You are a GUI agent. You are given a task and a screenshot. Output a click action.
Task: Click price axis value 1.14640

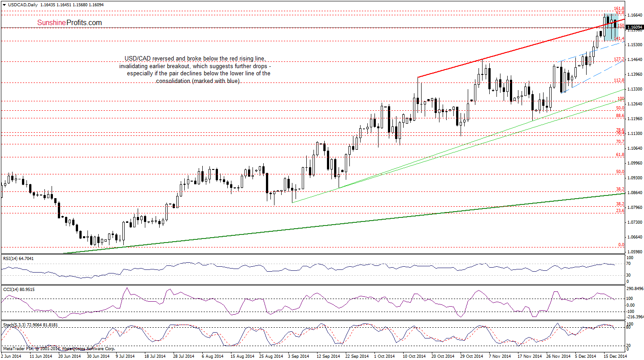[635, 60]
